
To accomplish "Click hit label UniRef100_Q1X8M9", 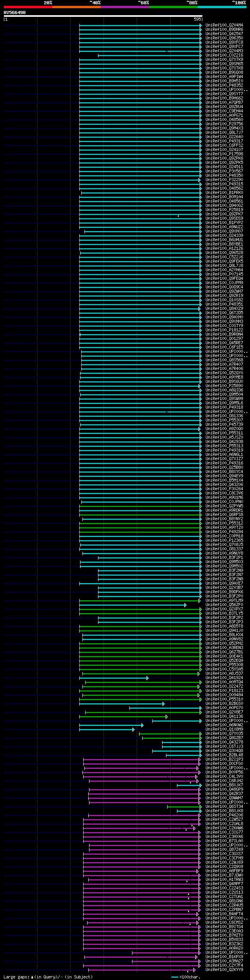I will pos(224,729).
